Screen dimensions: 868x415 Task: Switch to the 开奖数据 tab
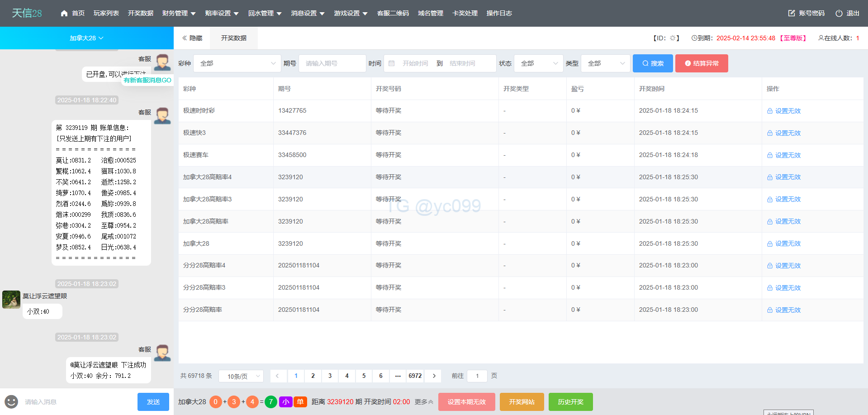234,38
